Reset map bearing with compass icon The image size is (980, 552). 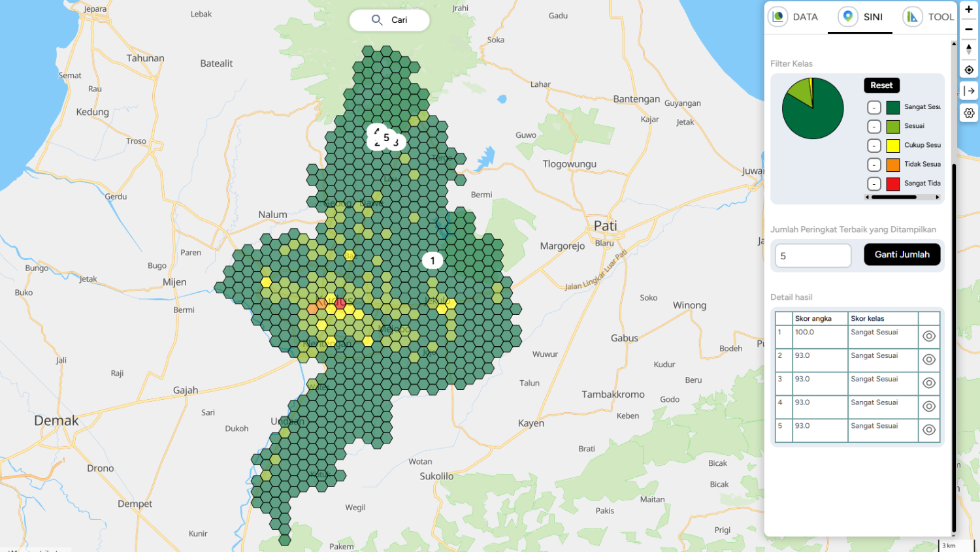point(969,50)
